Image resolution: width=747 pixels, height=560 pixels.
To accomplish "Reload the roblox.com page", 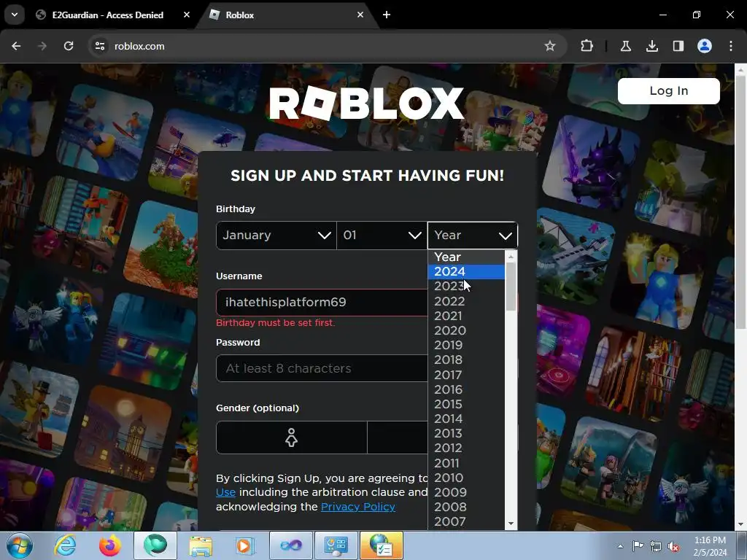I will [69, 46].
